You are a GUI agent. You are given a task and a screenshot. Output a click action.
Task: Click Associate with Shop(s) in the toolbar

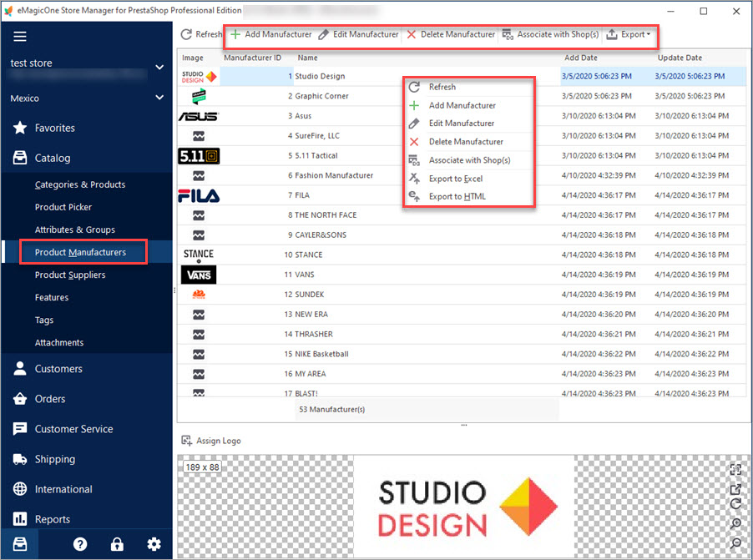tap(550, 34)
